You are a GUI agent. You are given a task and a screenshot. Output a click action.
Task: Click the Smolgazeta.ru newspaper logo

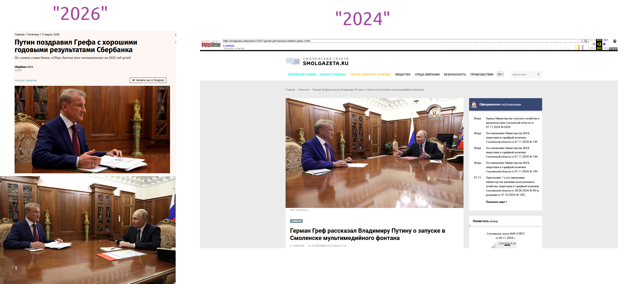coord(317,61)
